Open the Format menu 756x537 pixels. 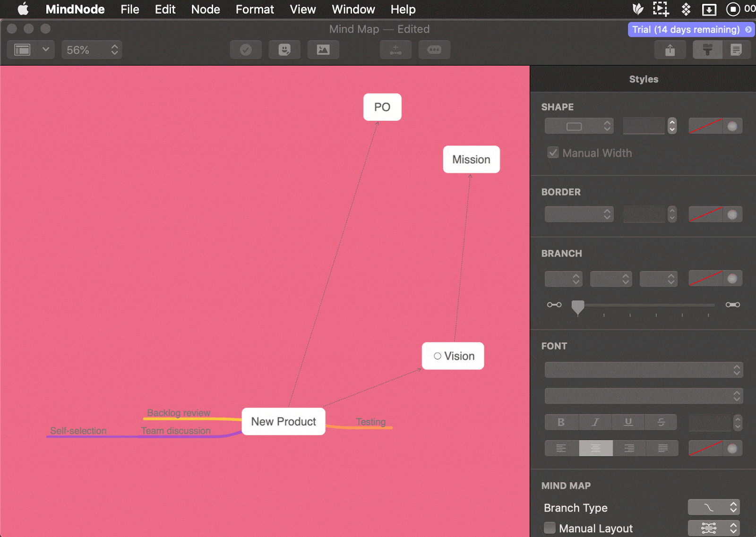click(x=254, y=9)
